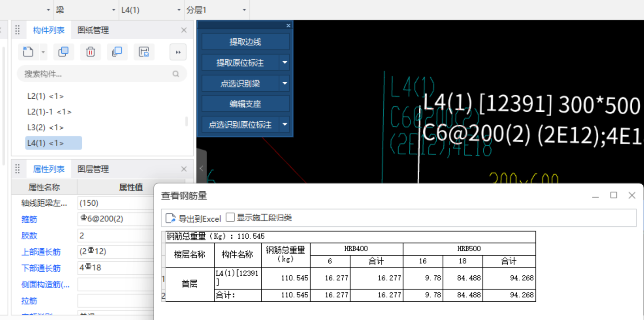Open the new component dropdown arrow
The image size is (644, 320).
(43, 52)
